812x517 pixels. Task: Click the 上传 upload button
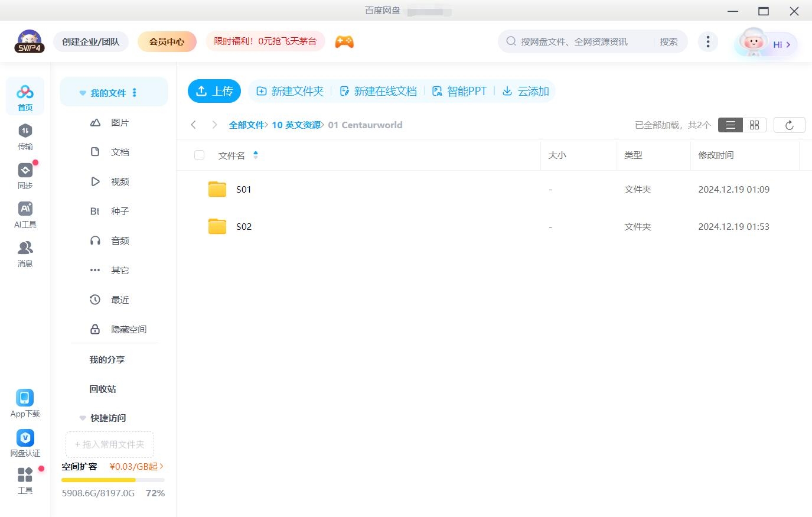pos(214,91)
